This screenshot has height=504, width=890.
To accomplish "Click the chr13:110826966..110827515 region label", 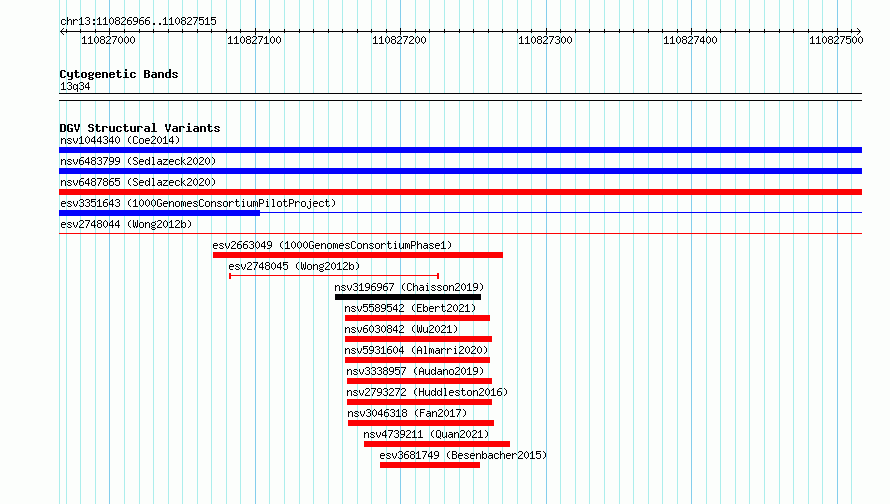I will coord(138,22).
